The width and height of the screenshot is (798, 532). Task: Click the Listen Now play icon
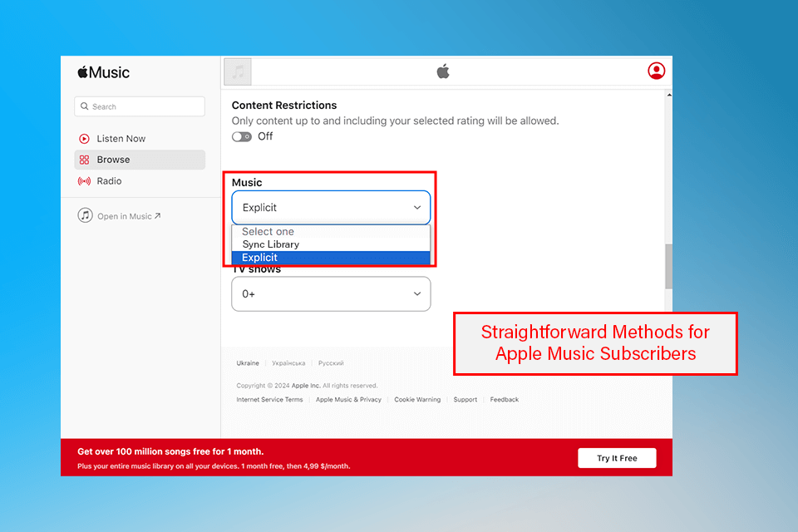tap(85, 139)
